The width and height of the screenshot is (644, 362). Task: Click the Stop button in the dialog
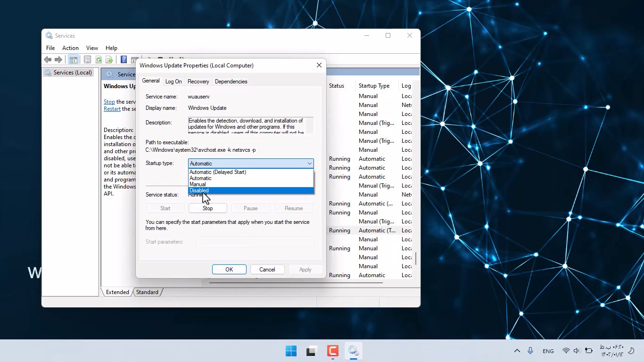[x=208, y=208]
